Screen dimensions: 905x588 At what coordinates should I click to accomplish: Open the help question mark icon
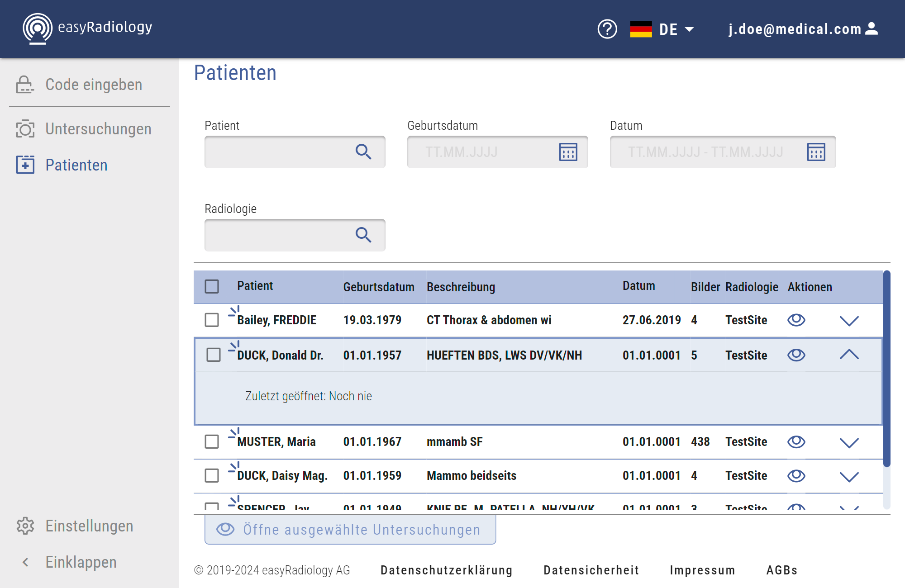[607, 29]
